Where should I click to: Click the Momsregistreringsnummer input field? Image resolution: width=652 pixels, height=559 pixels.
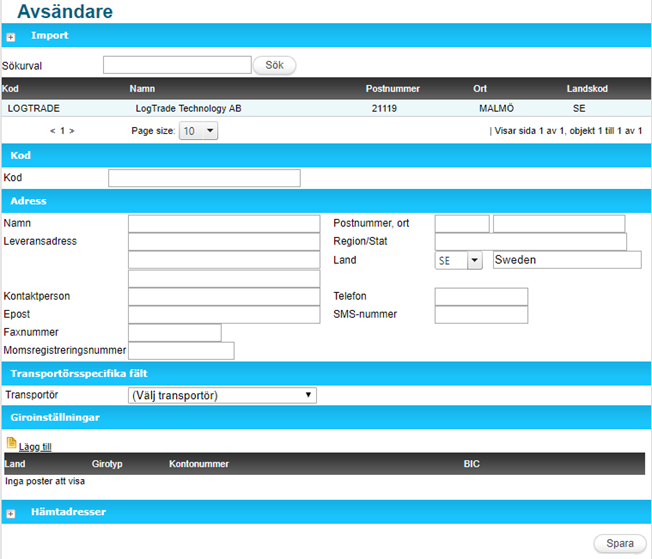tap(181, 351)
